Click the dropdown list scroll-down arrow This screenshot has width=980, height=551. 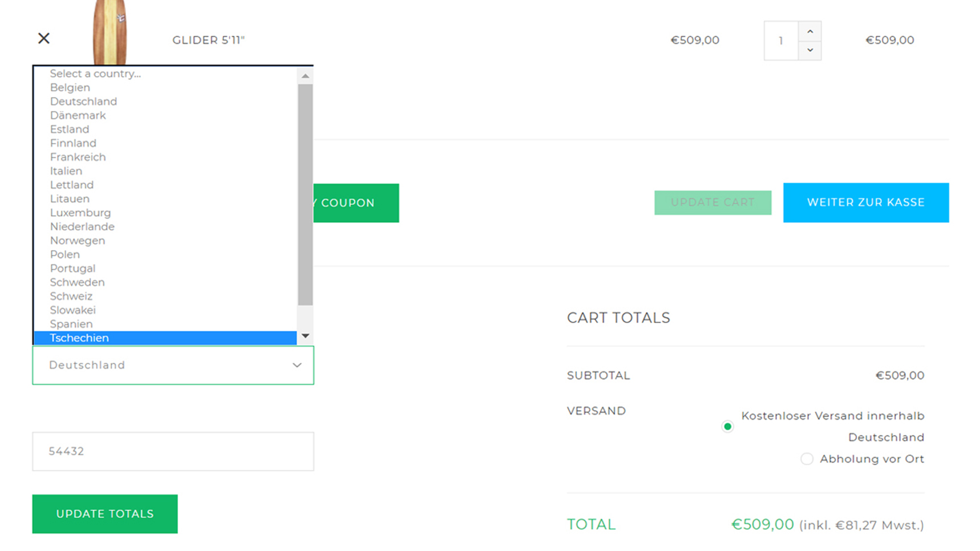coord(305,336)
